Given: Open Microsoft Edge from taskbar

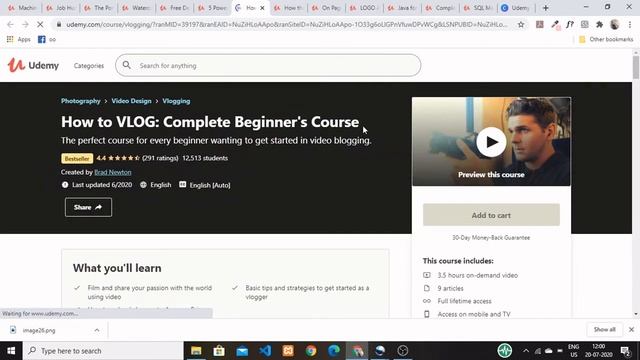Looking at the screenshot, I should (x=334, y=351).
